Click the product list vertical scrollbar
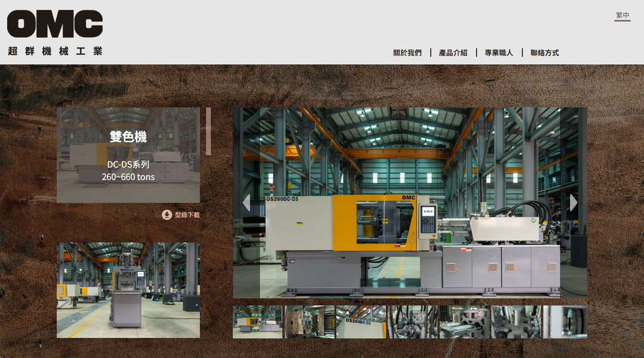644x358 pixels. [208, 131]
